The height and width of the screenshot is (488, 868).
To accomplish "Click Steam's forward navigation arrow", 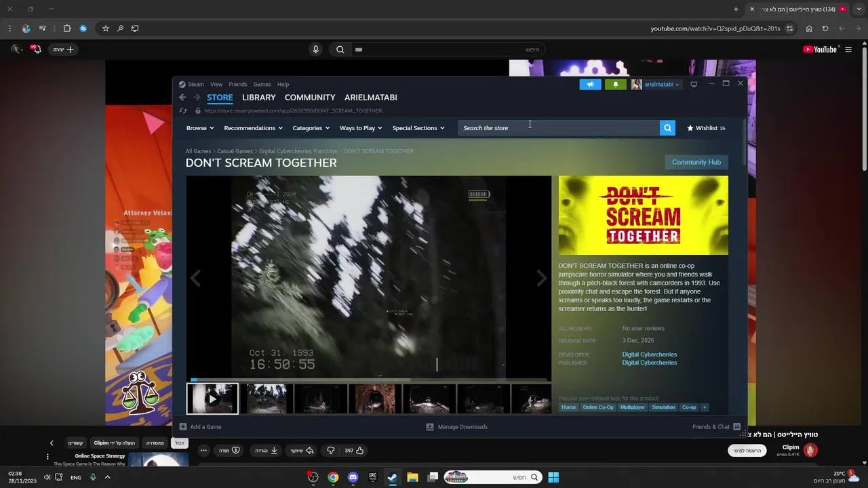I will click(x=197, y=98).
